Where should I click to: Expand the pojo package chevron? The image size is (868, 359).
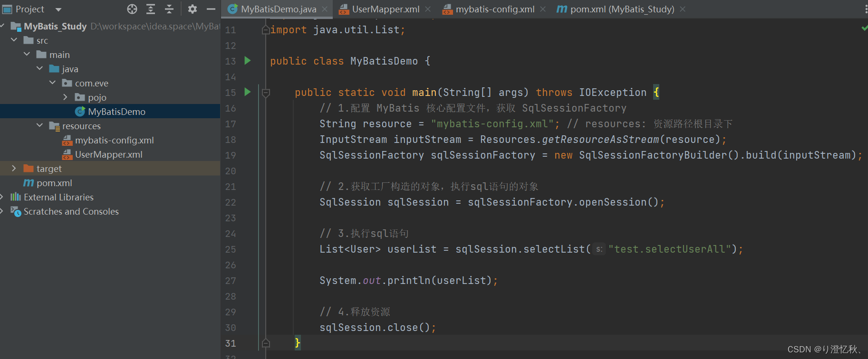[x=65, y=97]
